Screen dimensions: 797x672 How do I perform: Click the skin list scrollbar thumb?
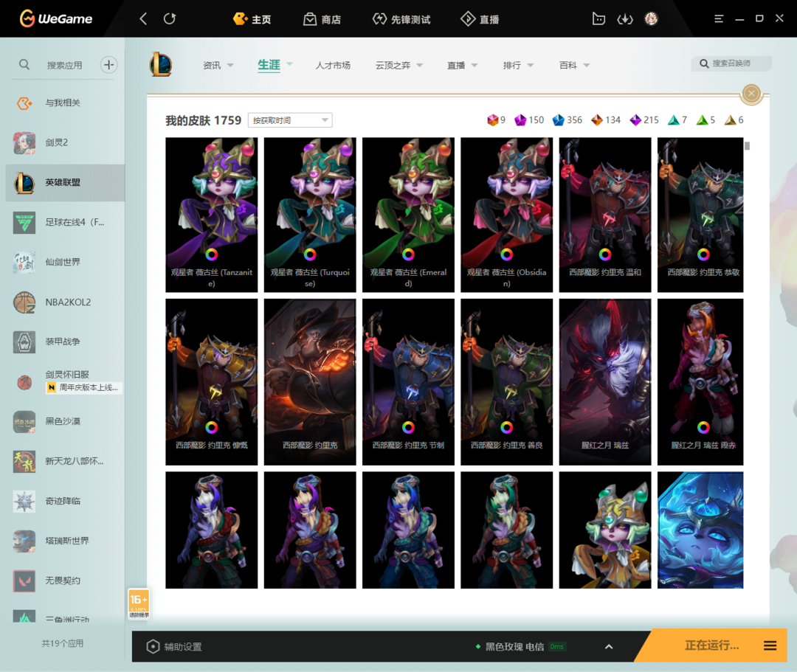747,146
